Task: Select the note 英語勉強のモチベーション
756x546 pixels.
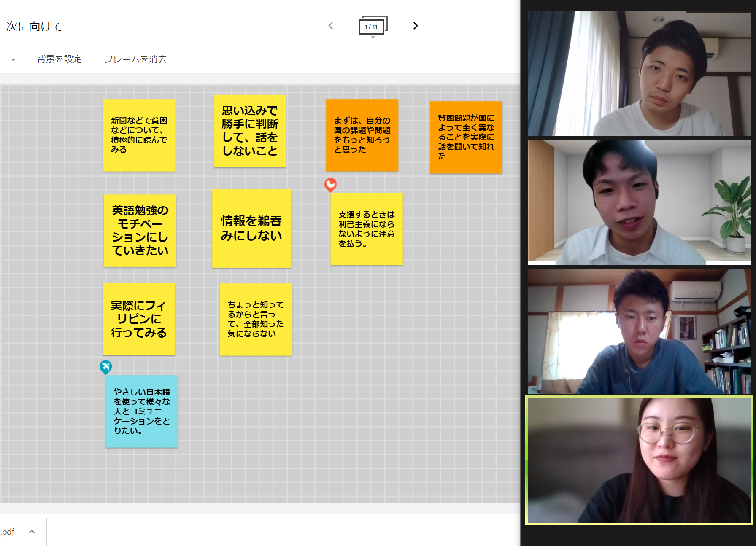Action: 140,231
